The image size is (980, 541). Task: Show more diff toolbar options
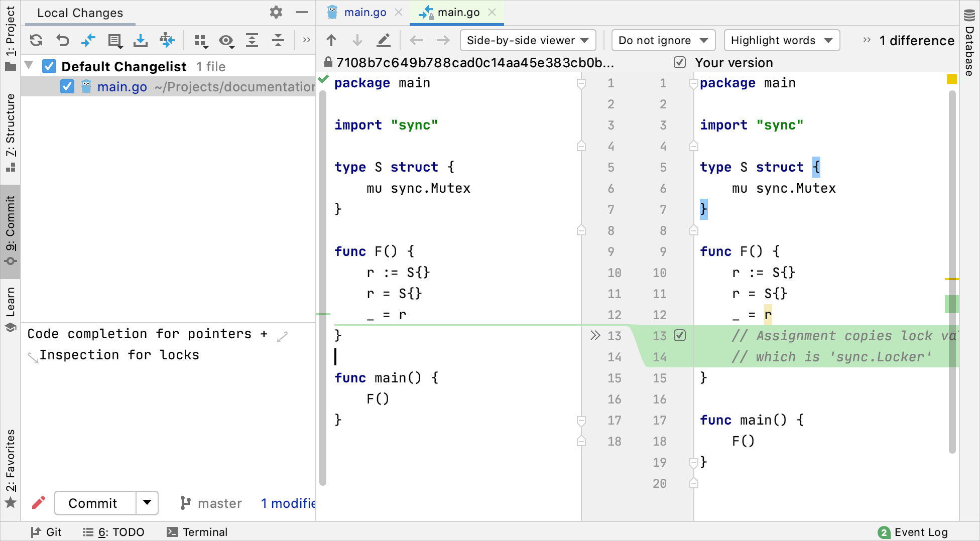[x=867, y=40]
